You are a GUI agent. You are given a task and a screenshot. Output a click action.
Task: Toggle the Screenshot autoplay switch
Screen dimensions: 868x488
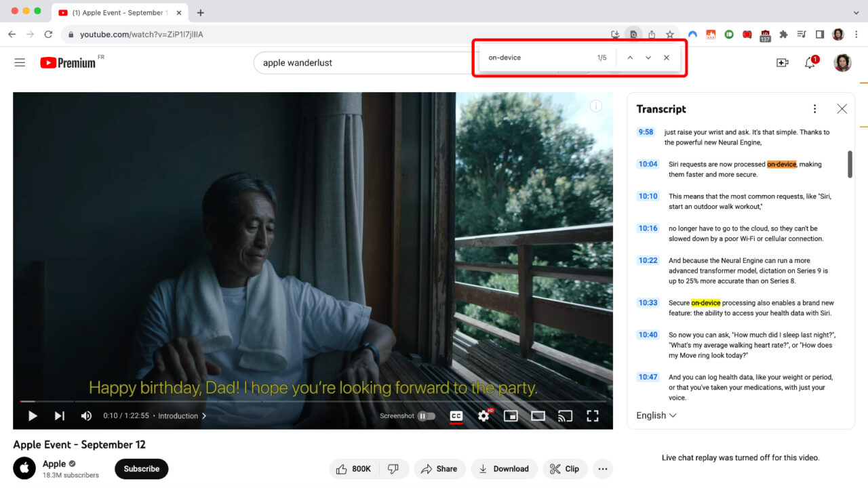(426, 416)
